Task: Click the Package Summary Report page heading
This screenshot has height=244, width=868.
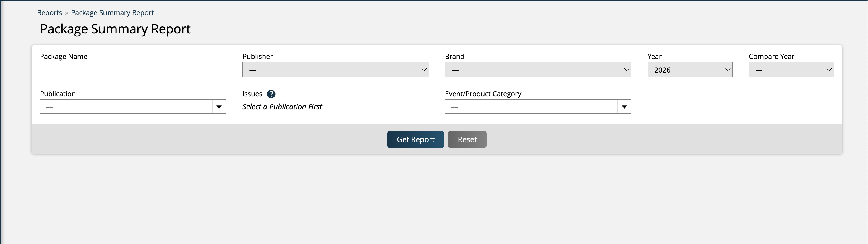Action: 115,29
